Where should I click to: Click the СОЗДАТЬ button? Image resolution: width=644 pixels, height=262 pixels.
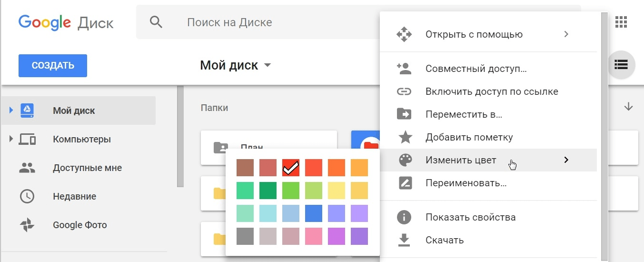coord(53,66)
